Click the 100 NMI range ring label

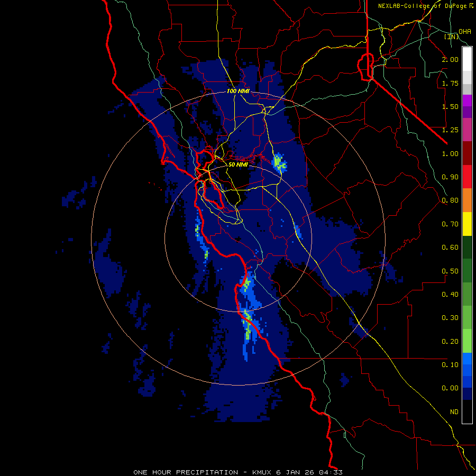[x=239, y=91]
